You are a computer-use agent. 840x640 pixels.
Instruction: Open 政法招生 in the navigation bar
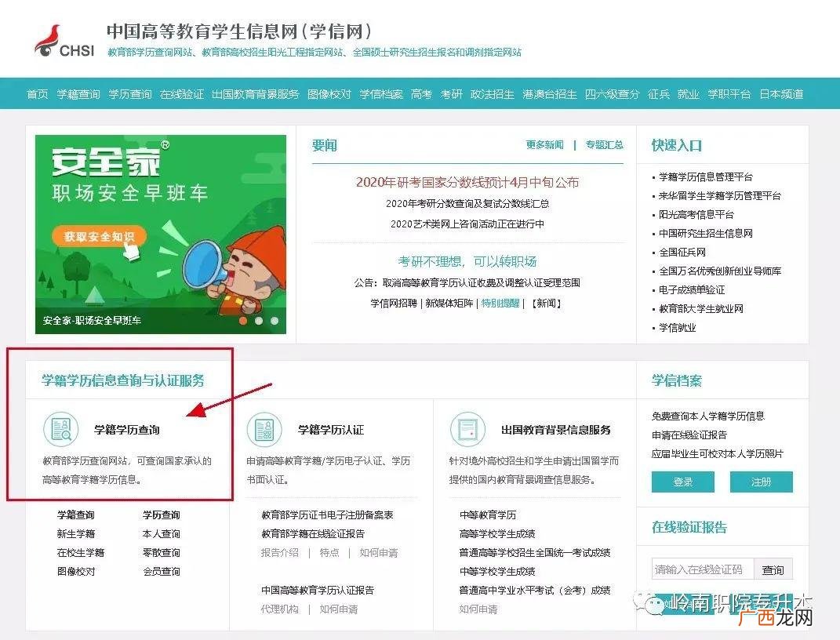click(492, 94)
